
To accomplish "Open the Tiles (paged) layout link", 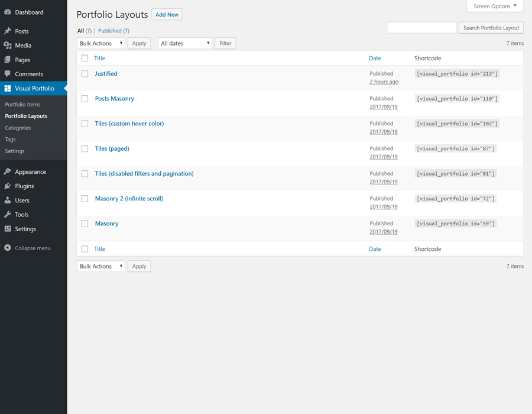I will (112, 148).
